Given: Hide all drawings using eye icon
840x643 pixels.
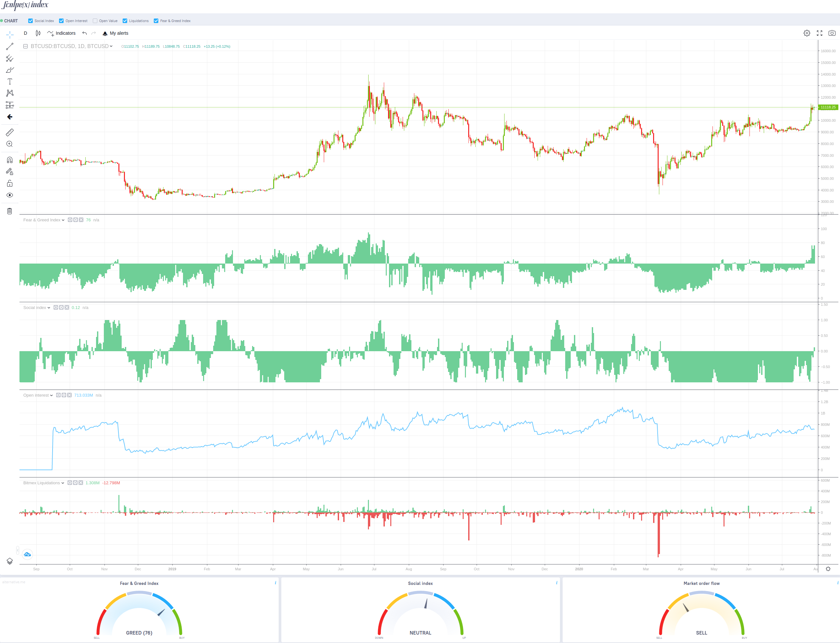Looking at the screenshot, I should click(9, 195).
